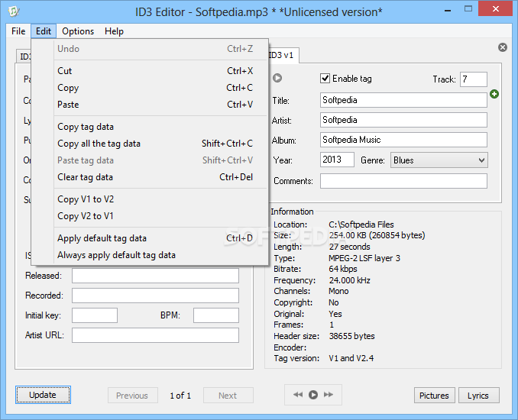
Task: Open the Help menu
Action: pos(114,31)
